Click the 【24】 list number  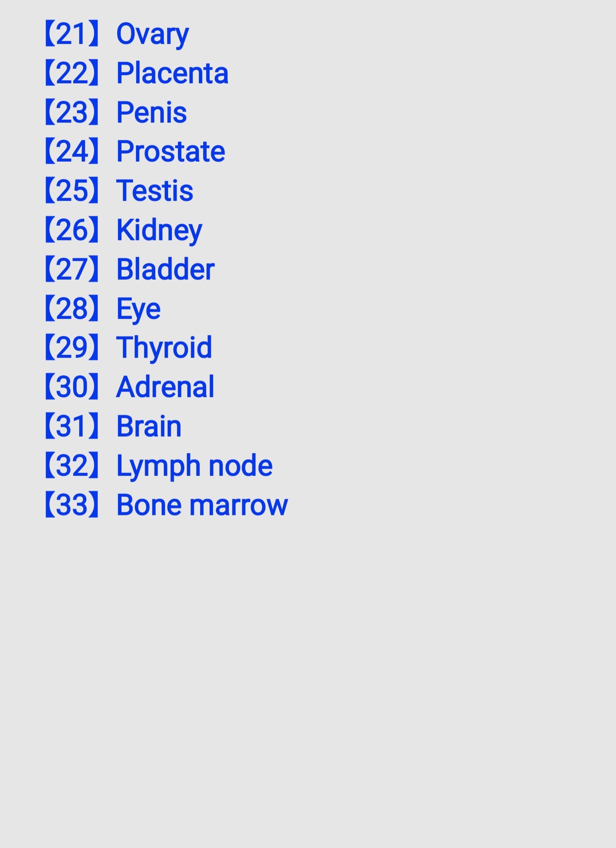click(72, 151)
